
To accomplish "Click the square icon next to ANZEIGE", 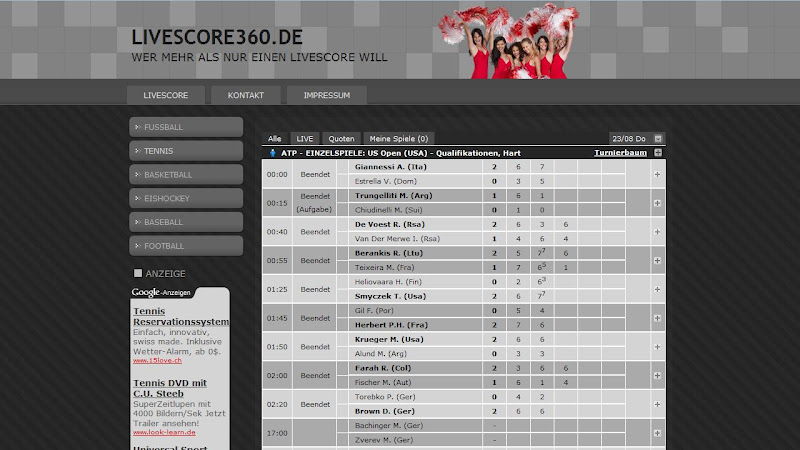I will 138,273.
